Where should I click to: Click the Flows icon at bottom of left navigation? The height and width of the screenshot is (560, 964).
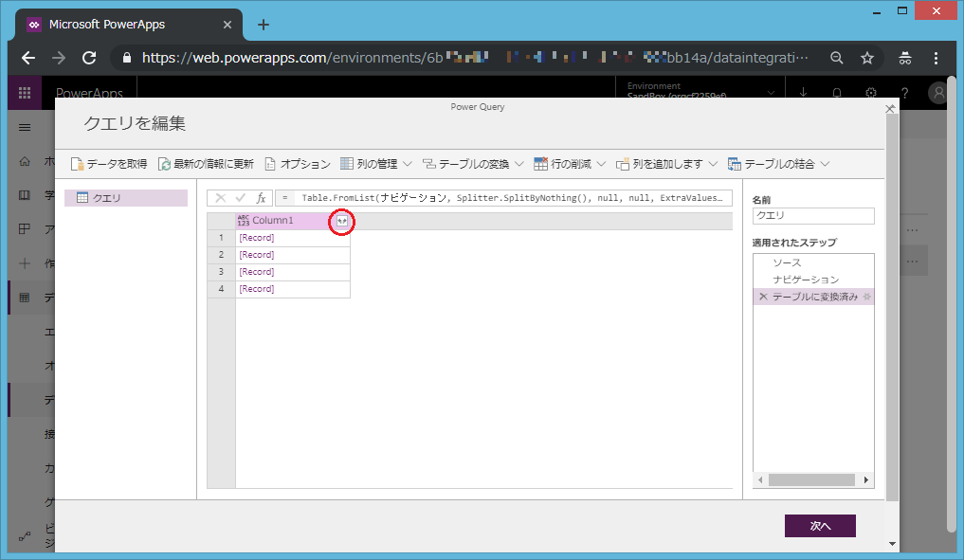click(25, 536)
